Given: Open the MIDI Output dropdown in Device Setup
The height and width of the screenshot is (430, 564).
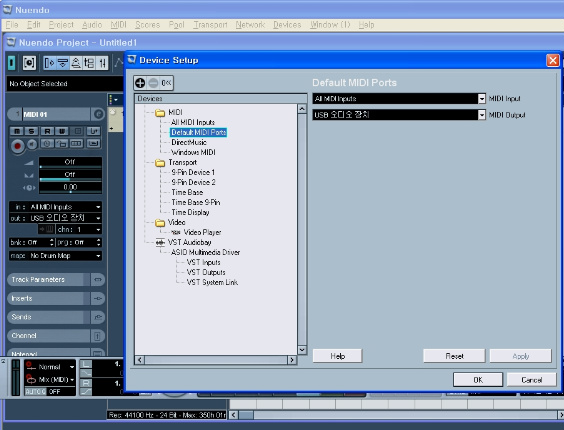Looking at the screenshot, I should [x=482, y=115].
